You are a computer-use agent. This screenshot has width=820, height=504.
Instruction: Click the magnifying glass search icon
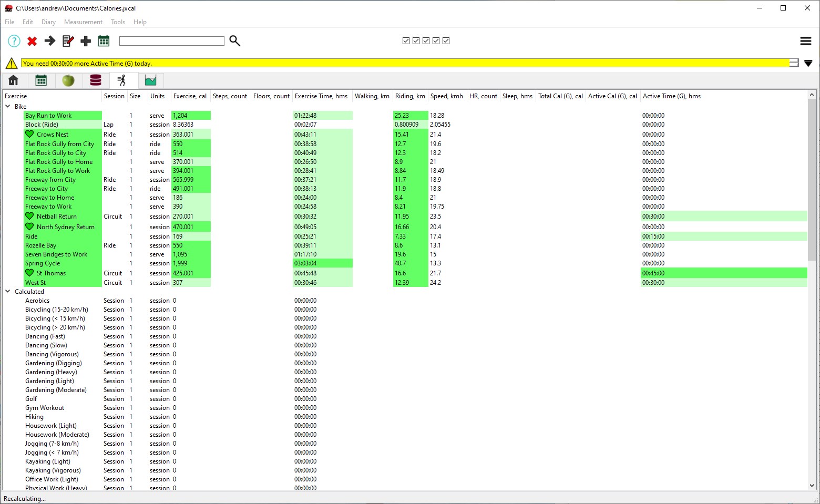click(235, 41)
